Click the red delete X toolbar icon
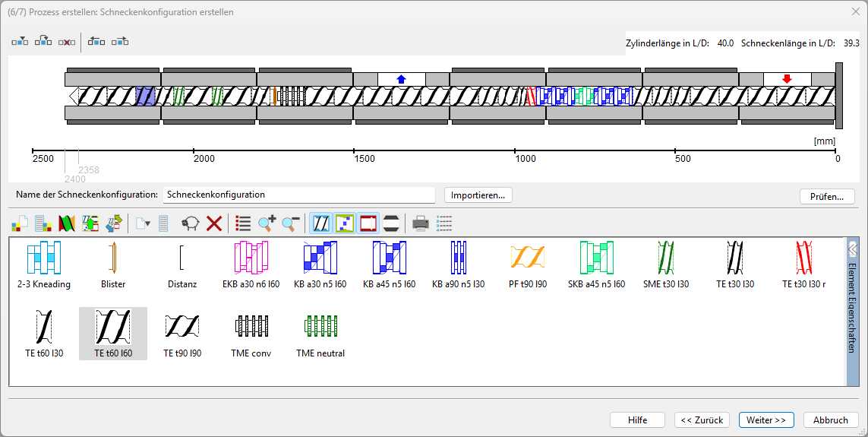Screen dimensions: 868x437 [x=214, y=223]
